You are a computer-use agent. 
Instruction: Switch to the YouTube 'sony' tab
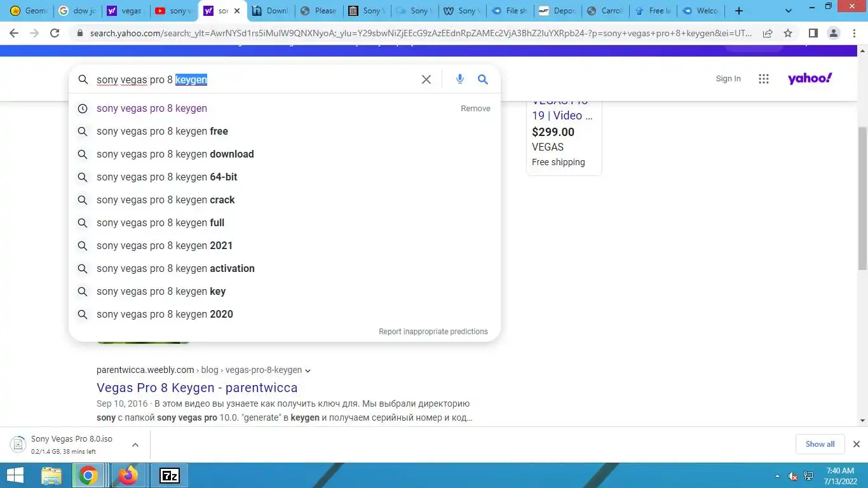173,11
